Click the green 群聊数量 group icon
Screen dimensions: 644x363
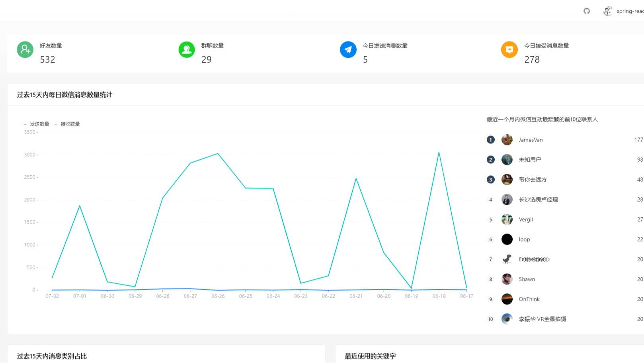tap(187, 49)
